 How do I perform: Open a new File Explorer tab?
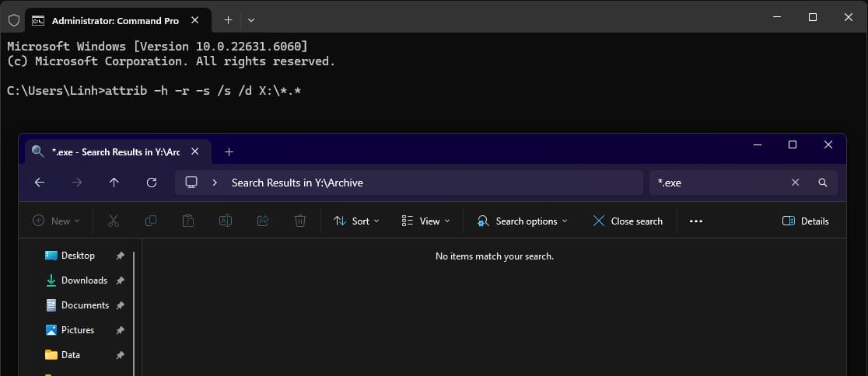[229, 152]
